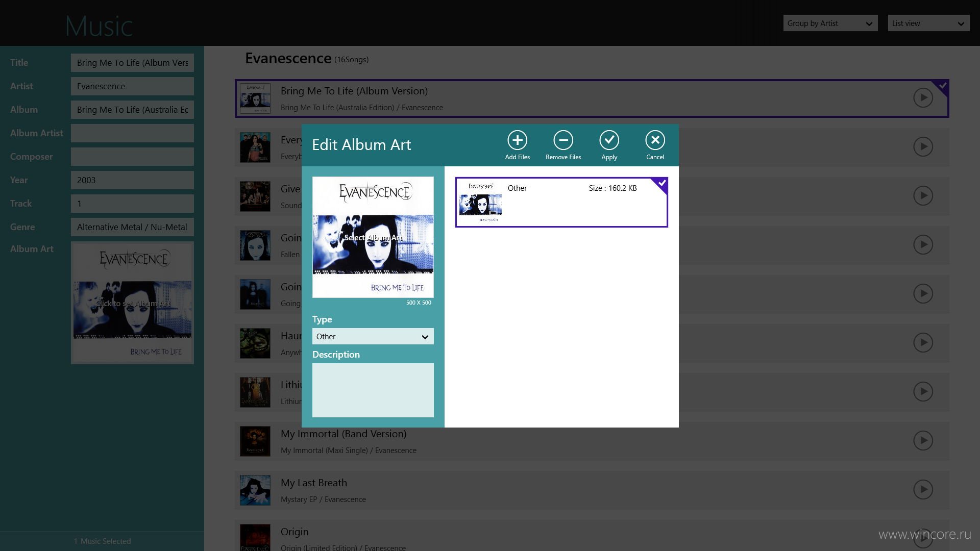The height and width of the screenshot is (551, 980).
Task: Select the My Last Breath song title
Action: [314, 483]
